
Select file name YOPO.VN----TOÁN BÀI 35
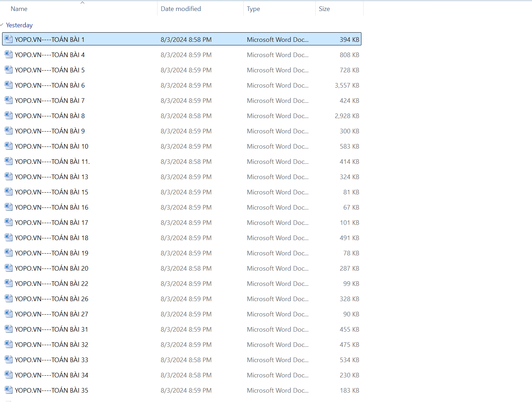point(51,390)
